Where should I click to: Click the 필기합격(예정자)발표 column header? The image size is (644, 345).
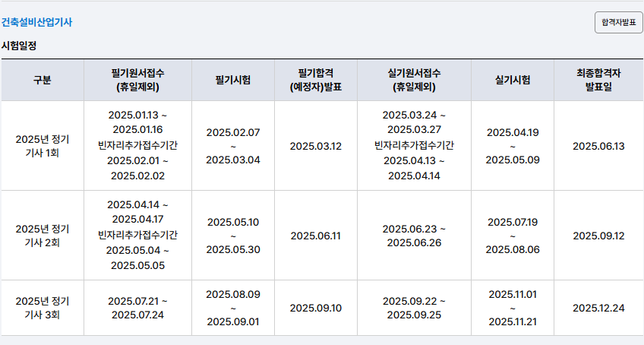click(316, 80)
